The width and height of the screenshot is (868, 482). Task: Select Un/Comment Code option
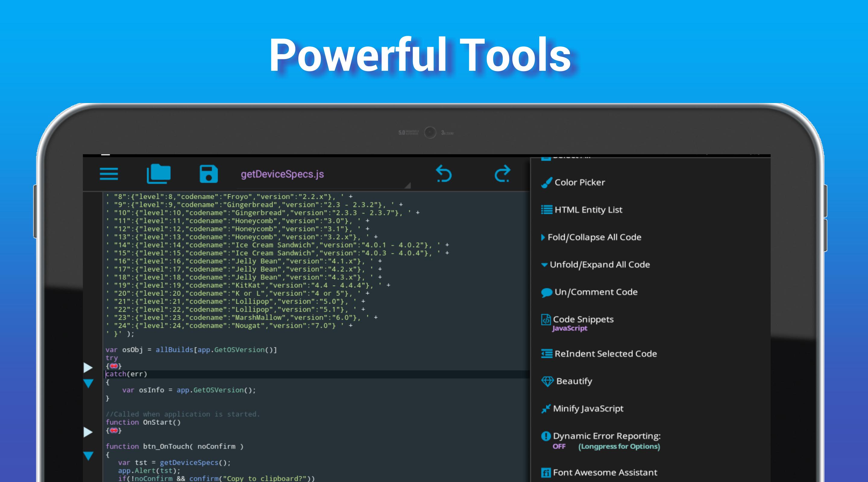[596, 292]
